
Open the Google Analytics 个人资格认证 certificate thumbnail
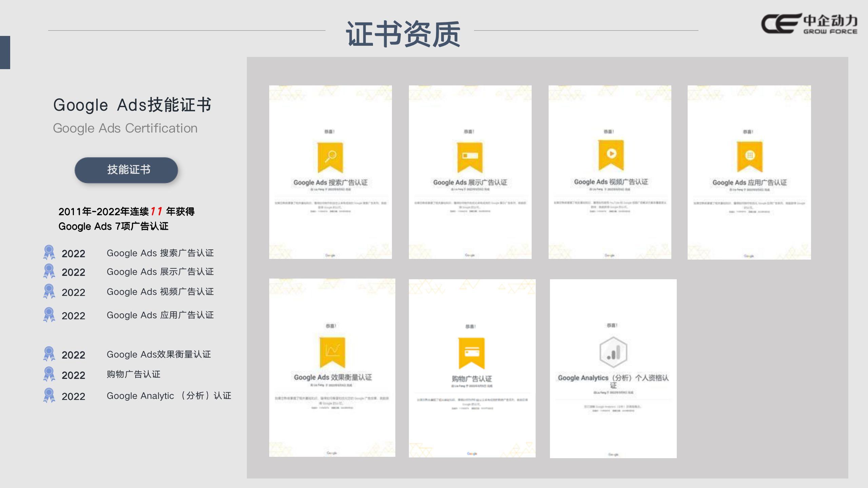[613, 369]
